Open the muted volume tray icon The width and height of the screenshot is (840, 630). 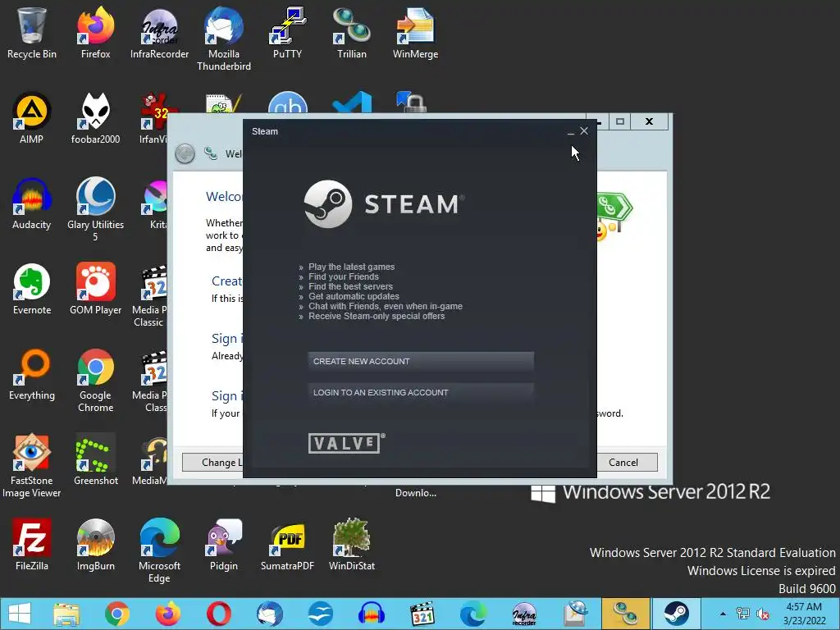point(763,614)
